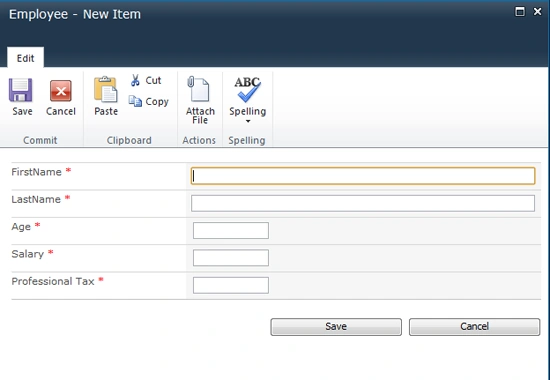Image resolution: width=550 pixels, height=380 pixels.
Task: Switch to the Edit ribbon tab
Action: click(26, 58)
